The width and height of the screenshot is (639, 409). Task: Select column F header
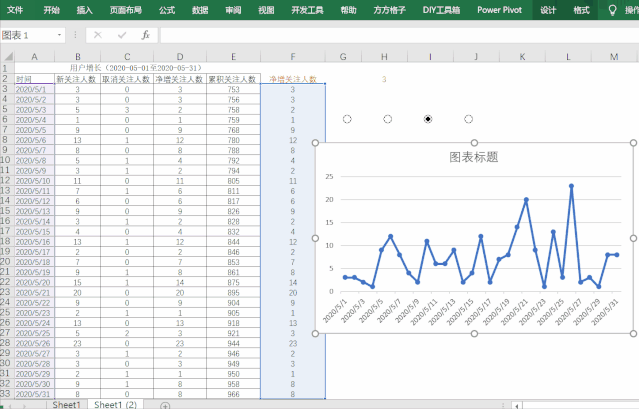pos(293,57)
